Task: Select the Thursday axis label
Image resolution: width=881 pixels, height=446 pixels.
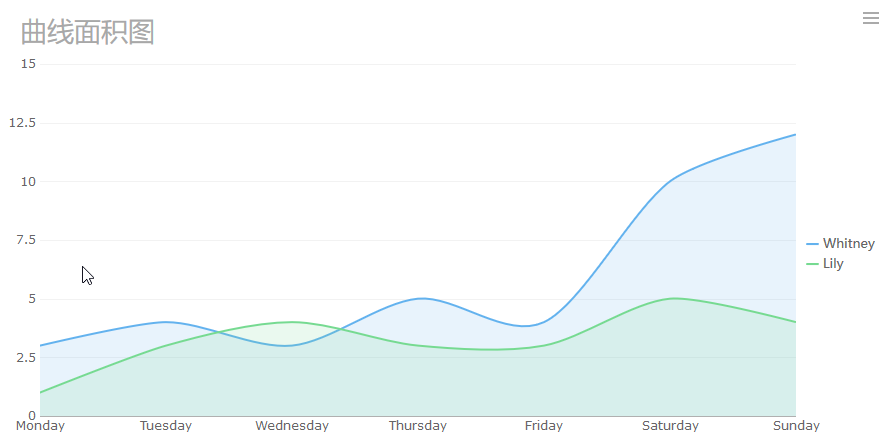Action: pyautogui.click(x=418, y=426)
